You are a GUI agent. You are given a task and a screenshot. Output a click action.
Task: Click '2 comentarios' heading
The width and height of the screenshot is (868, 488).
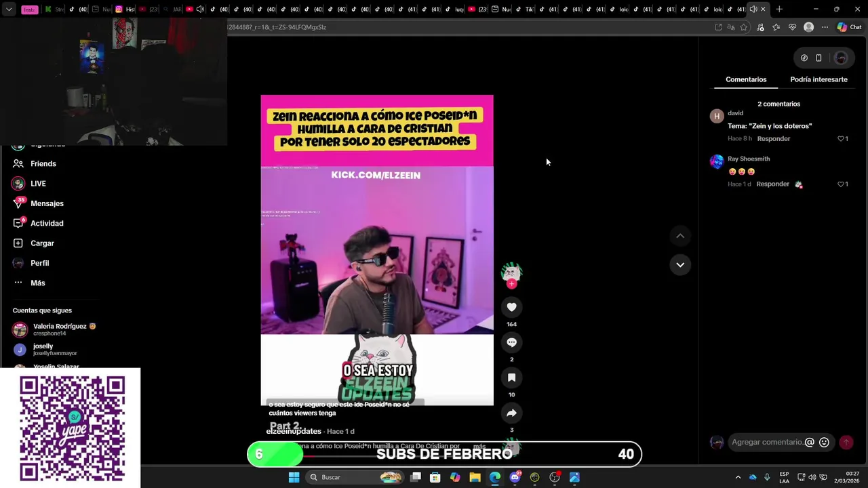tap(778, 104)
